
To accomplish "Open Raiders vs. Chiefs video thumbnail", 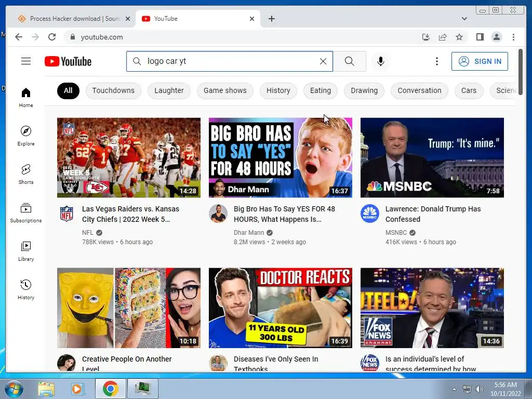I will coord(129,157).
